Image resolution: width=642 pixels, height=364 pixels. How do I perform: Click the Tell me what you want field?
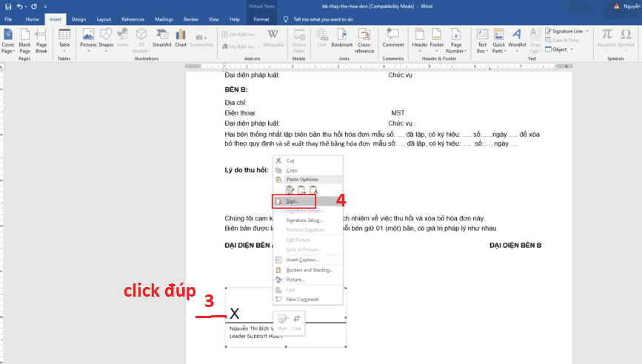[x=323, y=19]
